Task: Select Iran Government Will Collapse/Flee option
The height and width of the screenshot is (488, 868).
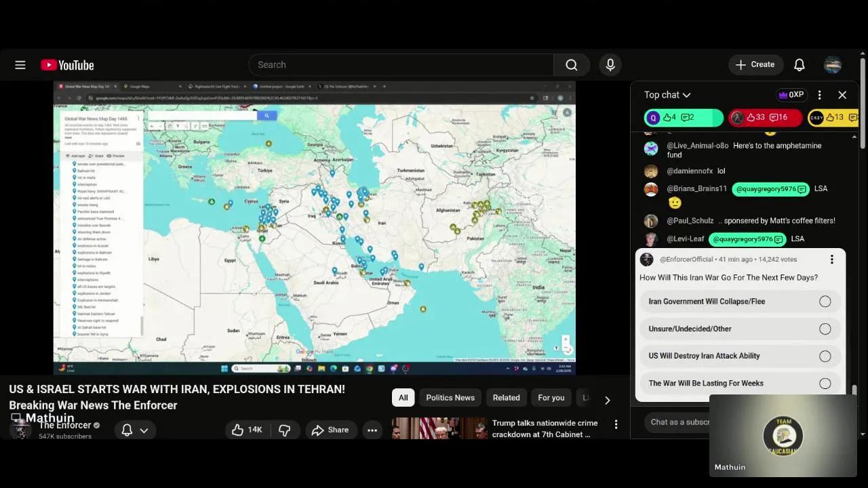Action: pyautogui.click(x=740, y=302)
